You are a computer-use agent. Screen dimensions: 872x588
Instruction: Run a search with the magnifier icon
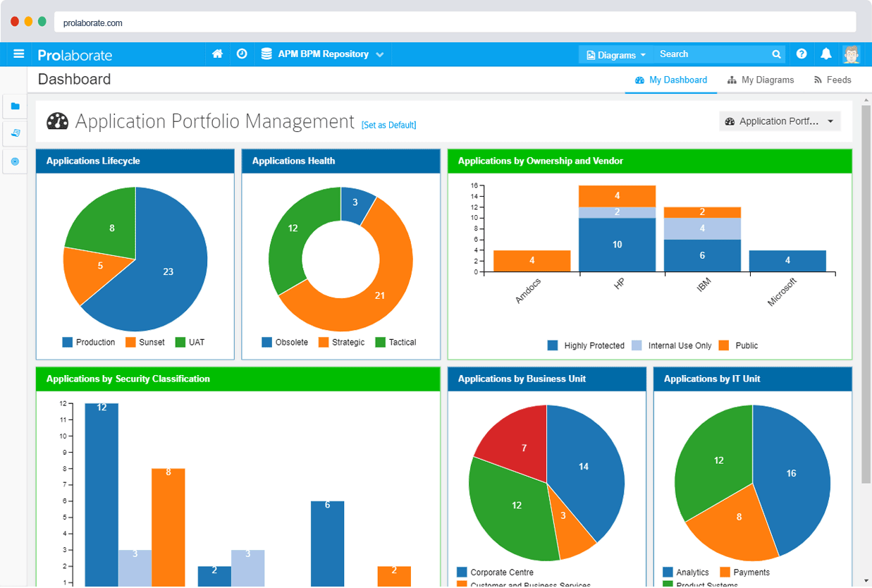tap(776, 54)
